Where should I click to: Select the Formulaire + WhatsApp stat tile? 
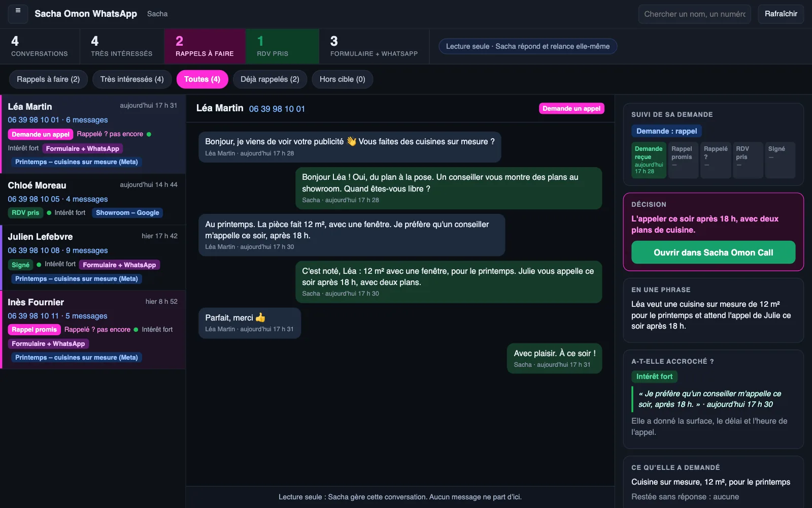tap(374, 46)
